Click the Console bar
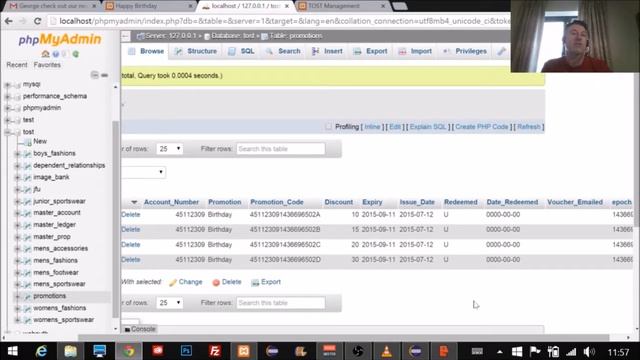This screenshot has height=360, width=640. point(140,329)
